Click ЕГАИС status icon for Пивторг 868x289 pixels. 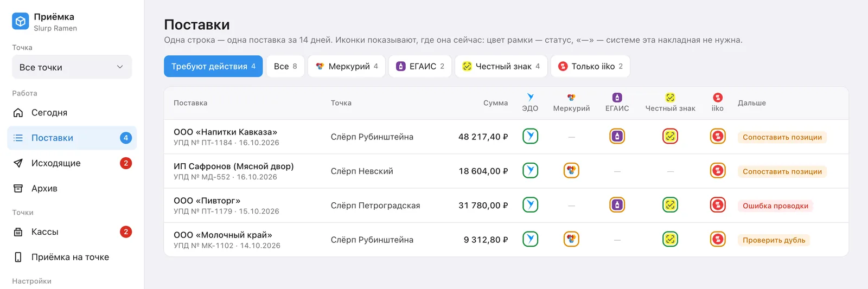pyautogui.click(x=617, y=204)
